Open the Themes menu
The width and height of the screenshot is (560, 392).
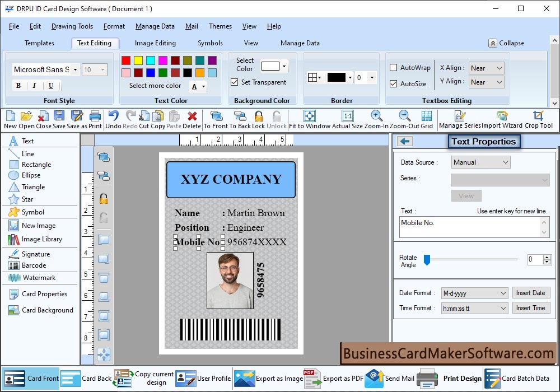[x=220, y=26]
